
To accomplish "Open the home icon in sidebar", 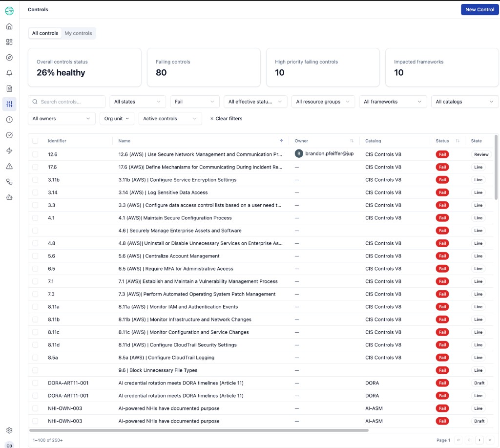I will pos(9,26).
